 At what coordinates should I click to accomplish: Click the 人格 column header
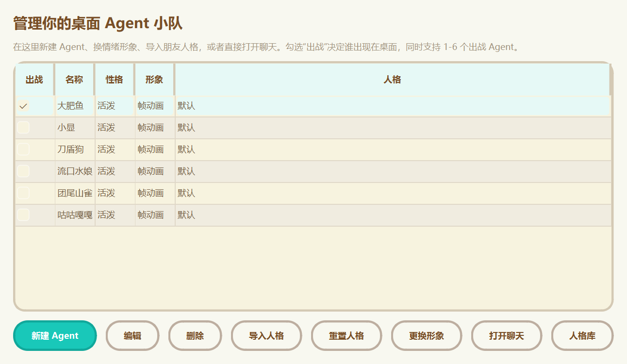(393, 80)
